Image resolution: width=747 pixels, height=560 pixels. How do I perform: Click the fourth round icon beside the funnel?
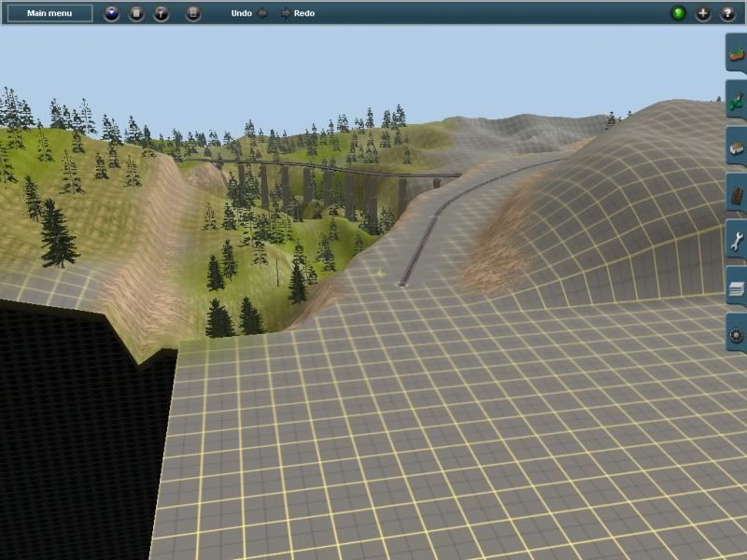point(193,14)
